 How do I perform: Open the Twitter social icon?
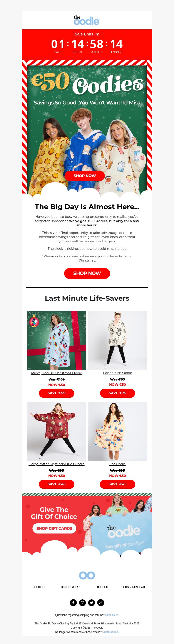coord(92,602)
